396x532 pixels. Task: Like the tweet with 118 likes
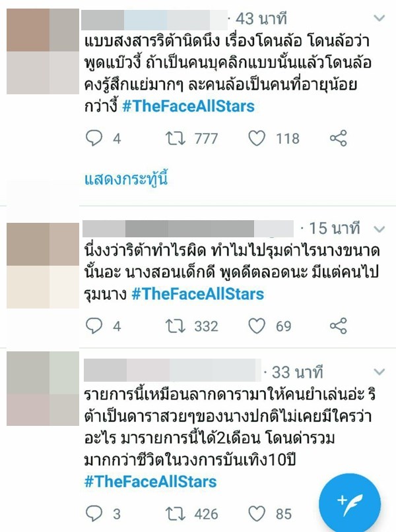point(257,138)
